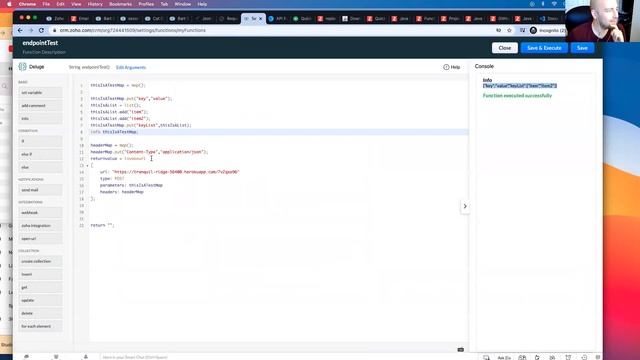Bookmark this page with star icon

click(509, 30)
